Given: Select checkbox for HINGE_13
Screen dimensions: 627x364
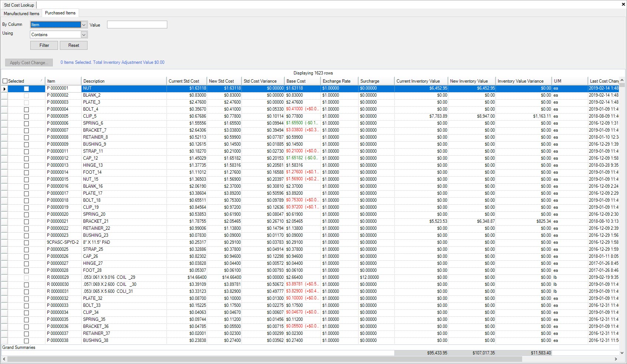Looking at the screenshot, I should 26,166.
